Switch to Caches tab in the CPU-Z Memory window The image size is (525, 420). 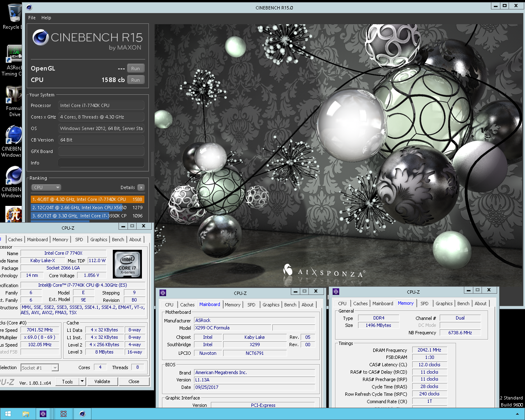(x=361, y=304)
